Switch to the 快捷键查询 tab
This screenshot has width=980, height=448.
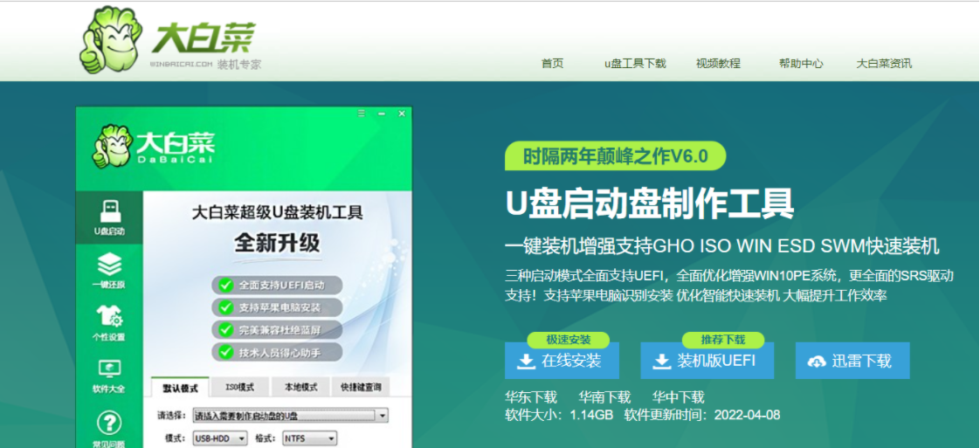(361, 387)
